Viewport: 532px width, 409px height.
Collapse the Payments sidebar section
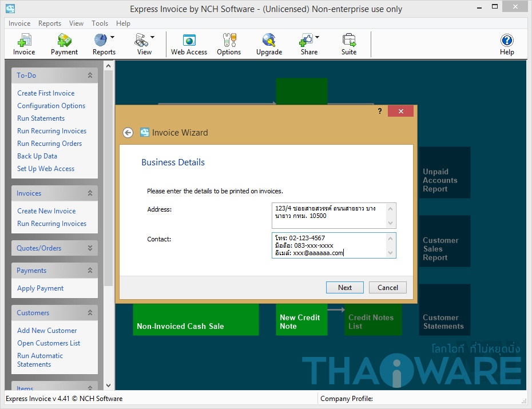point(90,271)
